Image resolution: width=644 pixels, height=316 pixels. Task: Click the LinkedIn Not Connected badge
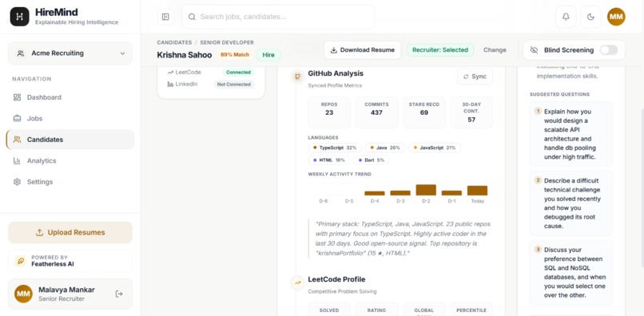[233, 84]
